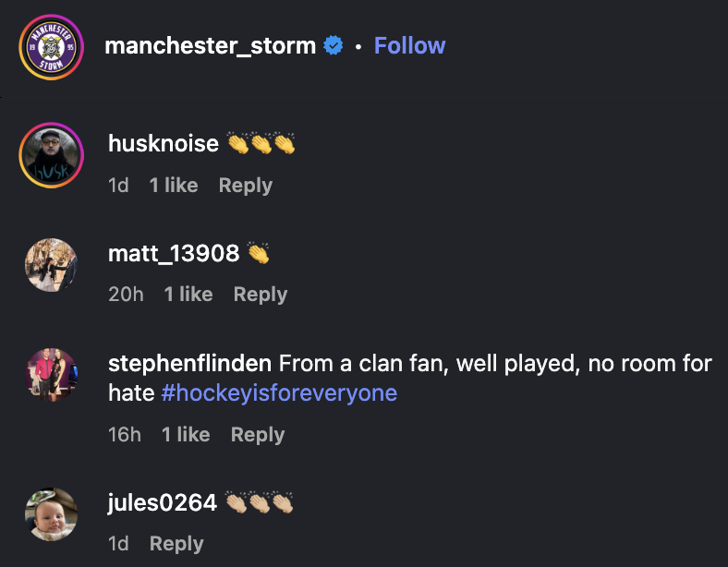
Task: Reply to husknoise's comment
Action: [245, 186]
